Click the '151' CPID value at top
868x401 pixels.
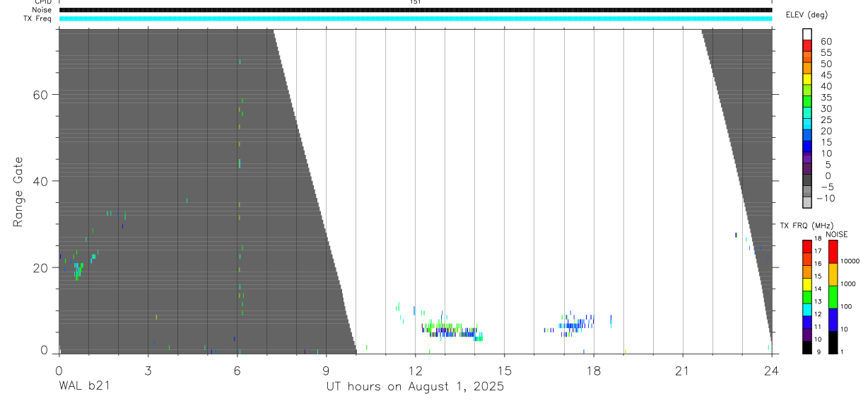(415, 2)
